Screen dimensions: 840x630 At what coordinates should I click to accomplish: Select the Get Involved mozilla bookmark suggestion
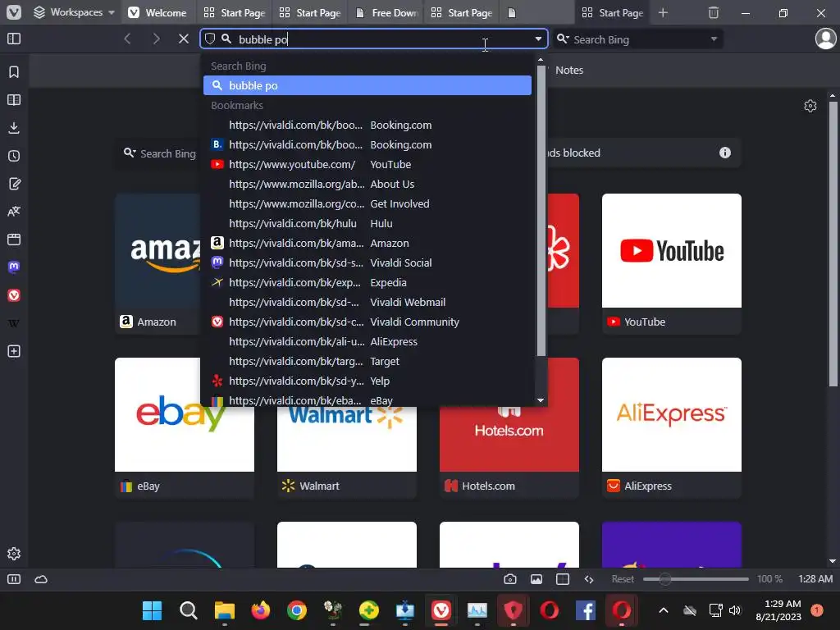tap(367, 203)
